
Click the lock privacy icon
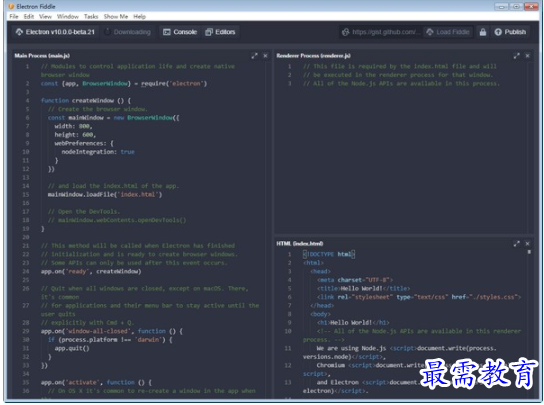pyautogui.click(x=483, y=32)
